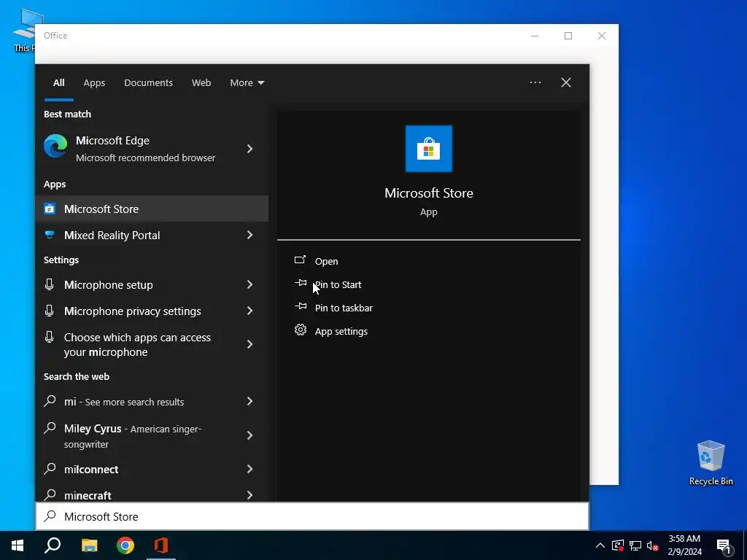Screen dimensions: 747x560
Task: Select Microsoft Edge best match result
Action: 152,149
